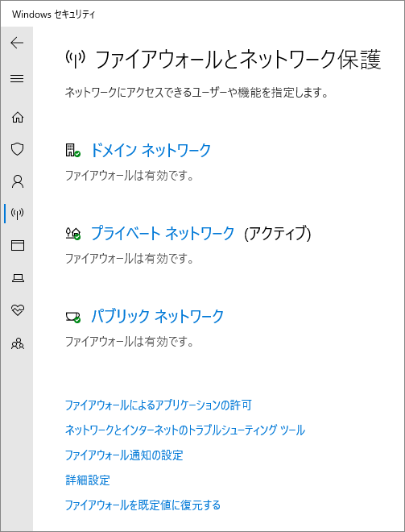Click the domain network building icon

(72, 150)
